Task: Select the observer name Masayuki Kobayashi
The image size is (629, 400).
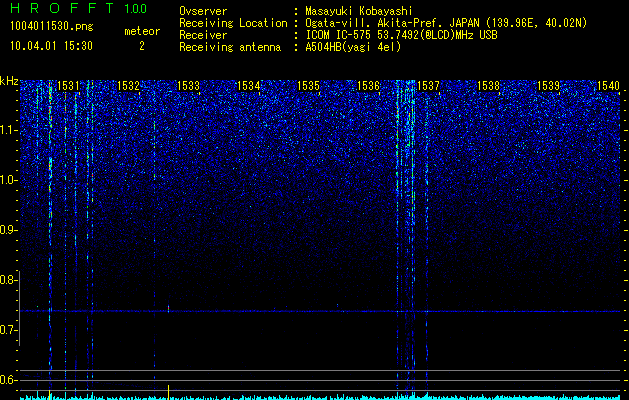Action: 359,11
